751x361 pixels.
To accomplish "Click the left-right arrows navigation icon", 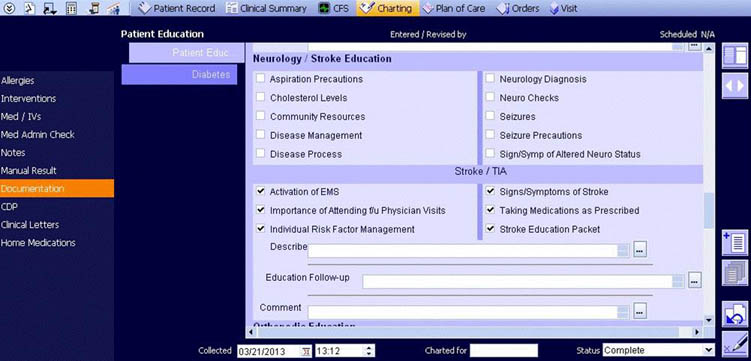I will pyautogui.click(x=735, y=86).
